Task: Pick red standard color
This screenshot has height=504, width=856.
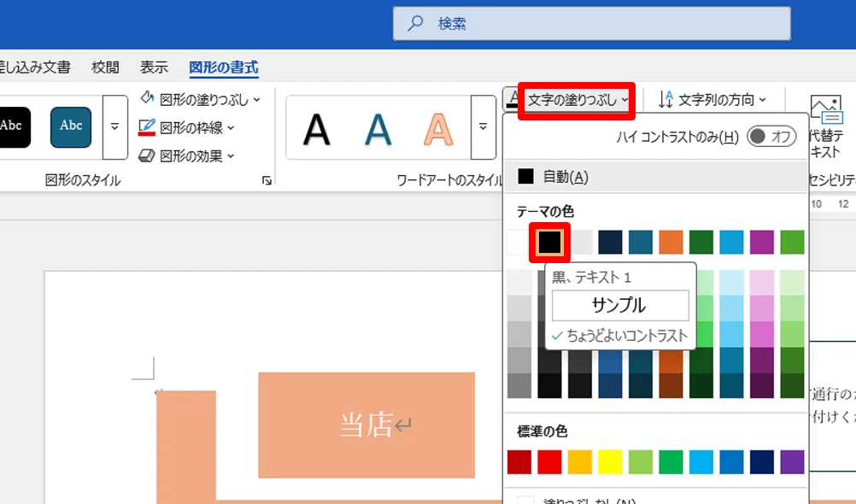Action: click(x=550, y=462)
